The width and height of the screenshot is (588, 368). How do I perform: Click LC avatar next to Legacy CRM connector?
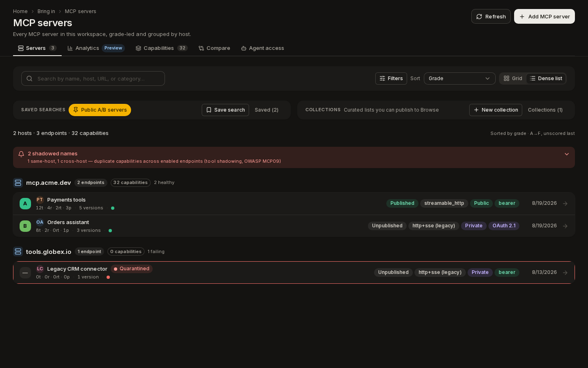pyautogui.click(x=40, y=269)
